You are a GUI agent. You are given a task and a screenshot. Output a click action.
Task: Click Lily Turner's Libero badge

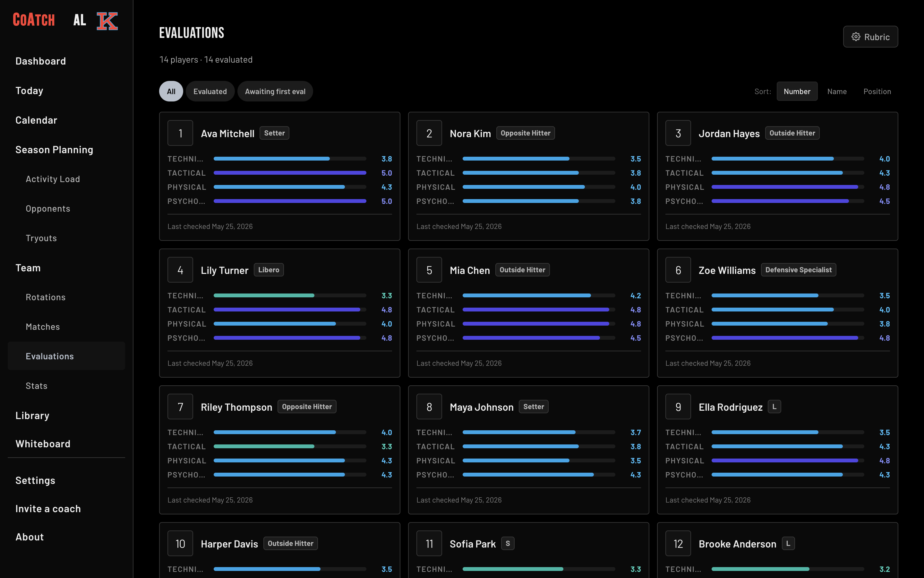(x=269, y=270)
